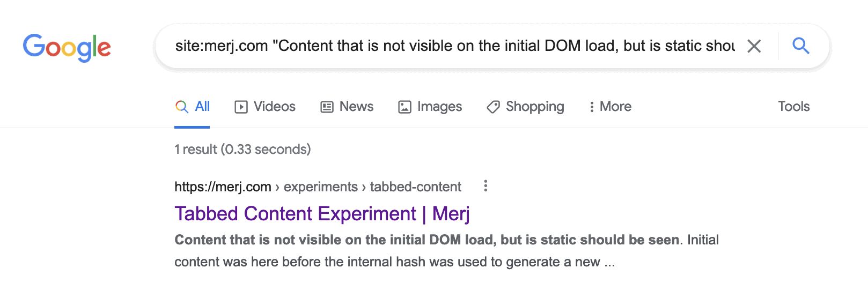The width and height of the screenshot is (868, 298).
Task: Click the tabbed-content breadcrumb segment
Action: tap(415, 187)
